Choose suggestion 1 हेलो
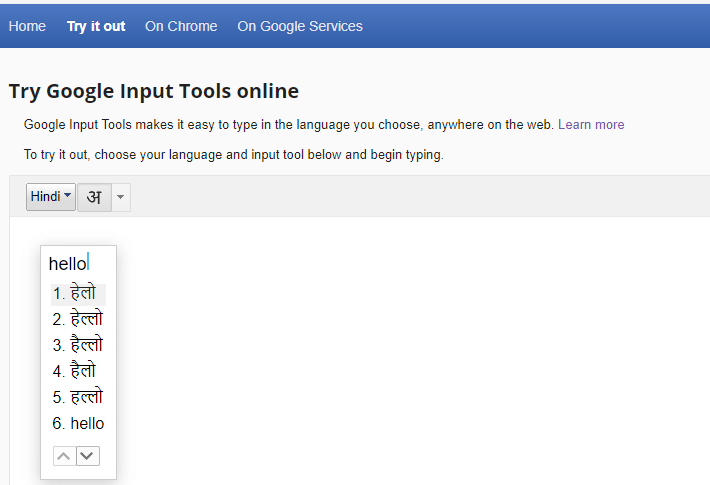This screenshot has width=710, height=485. pyautogui.click(x=78, y=294)
